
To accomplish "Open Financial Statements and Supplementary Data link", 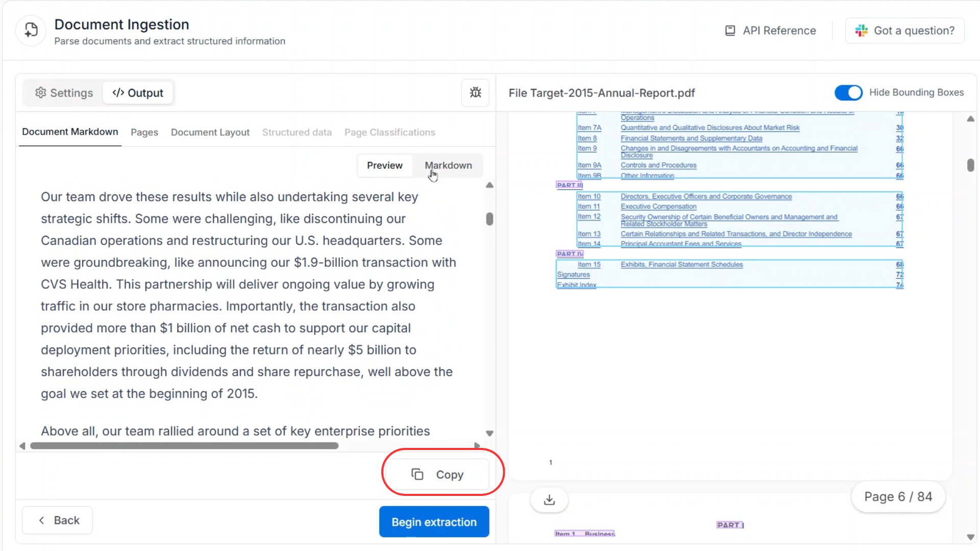I will pyautogui.click(x=691, y=138).
